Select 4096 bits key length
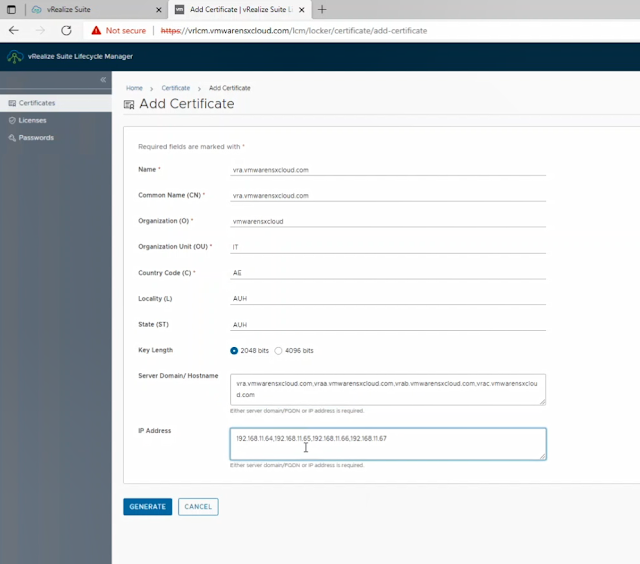The height and width of the screenshot is (564, 640). tap(278, 350)
